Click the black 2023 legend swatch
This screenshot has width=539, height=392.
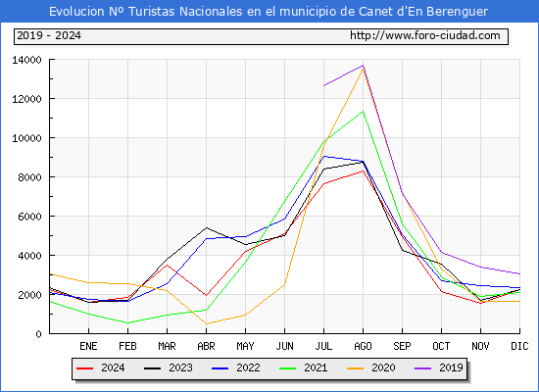[152, 368]
